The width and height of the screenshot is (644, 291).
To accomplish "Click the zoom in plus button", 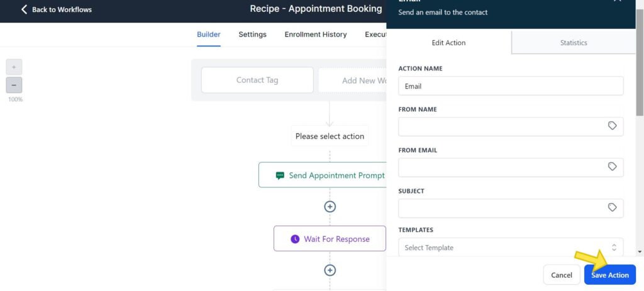I will 14,67.
